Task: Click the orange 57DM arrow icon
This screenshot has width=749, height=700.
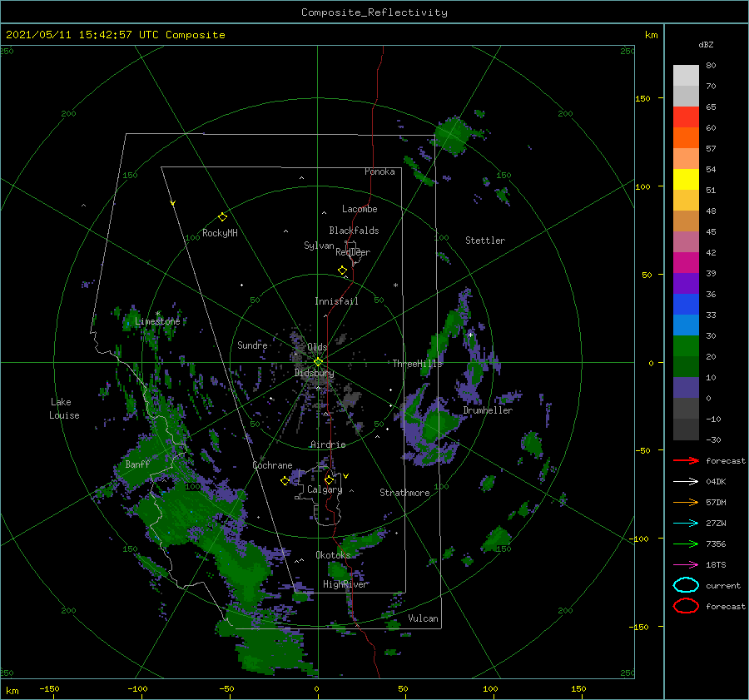Action: pos(686,502)
